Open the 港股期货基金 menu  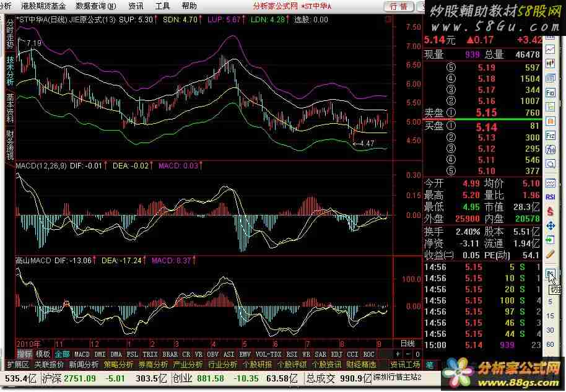click(x=43, y=6)
